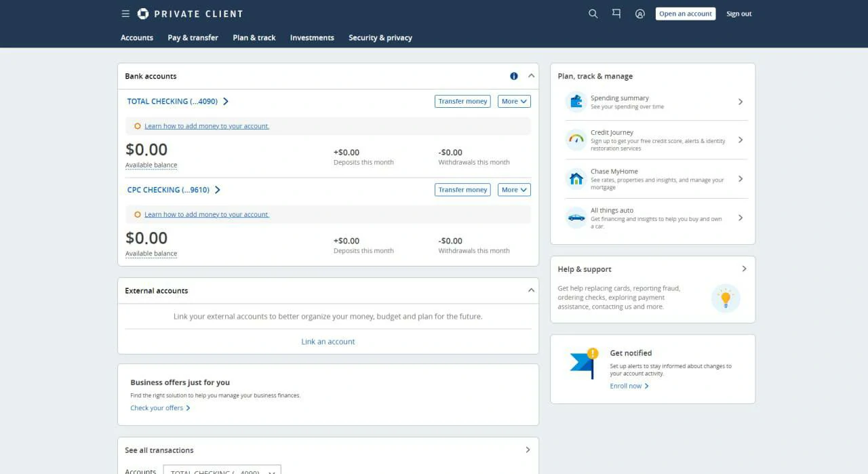Image resolution: width=868 pixels, height=474 pixels.
Task: Open Credit Journey via its right chevron
Action: click(x=741, y=140)
